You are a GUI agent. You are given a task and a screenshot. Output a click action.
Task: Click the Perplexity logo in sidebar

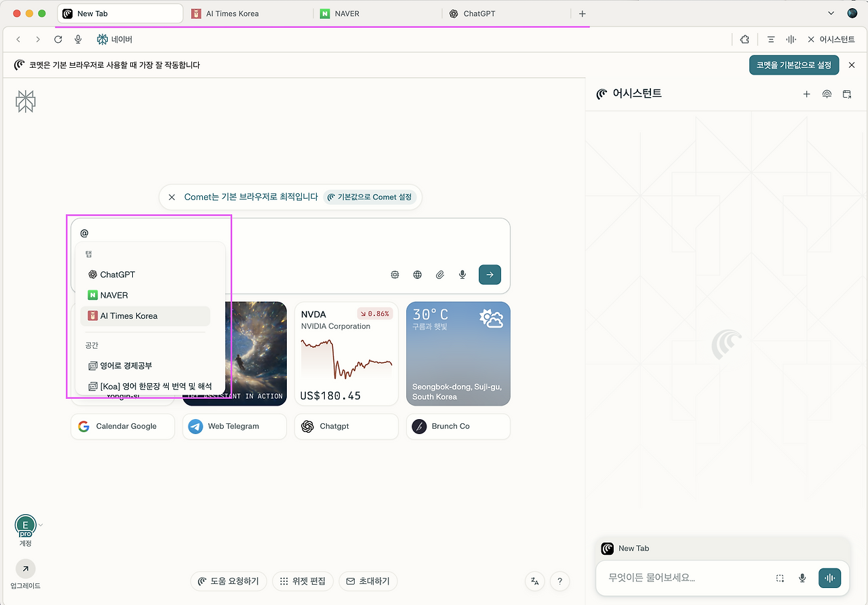point(26,101)
